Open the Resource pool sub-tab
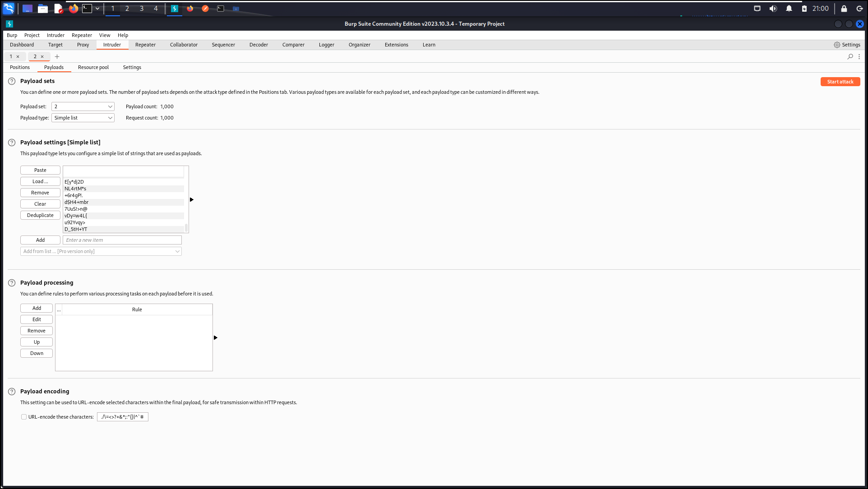 [93, 67]
